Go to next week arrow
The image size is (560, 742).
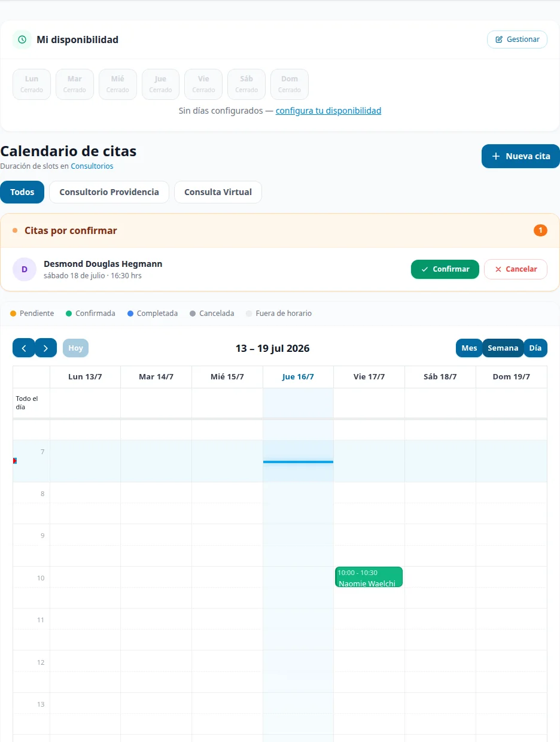[x=46, y=348]
